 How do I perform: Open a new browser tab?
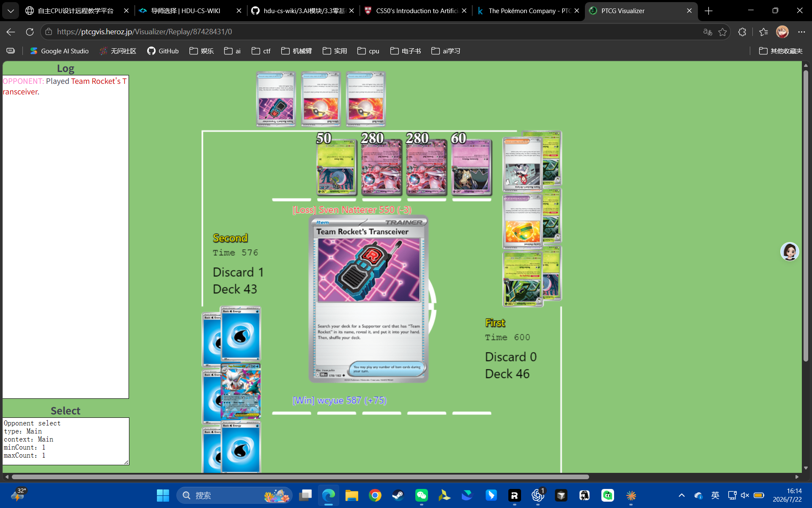(709, 11)
